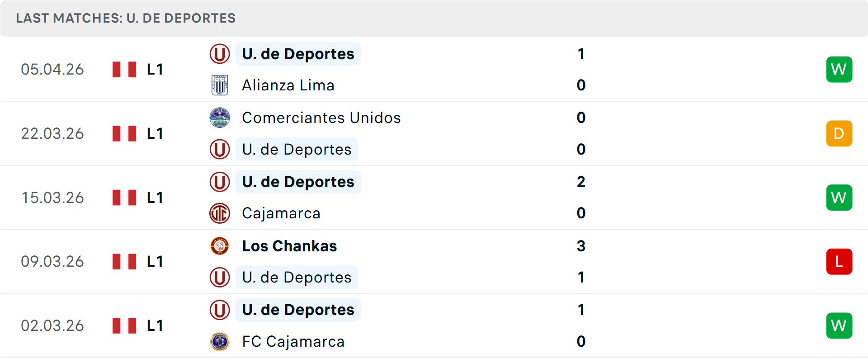Click the 02.03.26 match date
The width and height of the screenshot is (868, 358).
pos(52,325)
